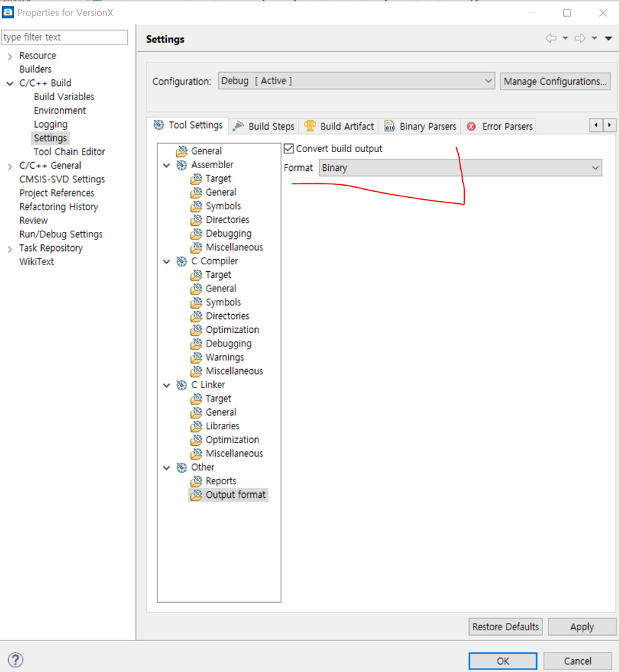Open the Configuration dropdown Debug Active
The width and height of the screenshot is (619, 672).
(356, 81)
